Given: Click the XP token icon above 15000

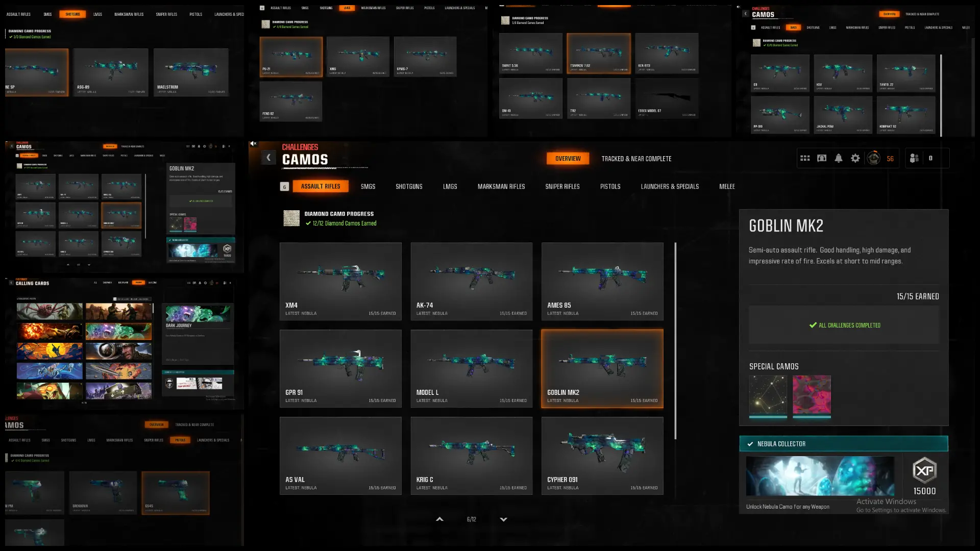Looking at the screenshot, I should pyautogui.click(x=924, y=470).
